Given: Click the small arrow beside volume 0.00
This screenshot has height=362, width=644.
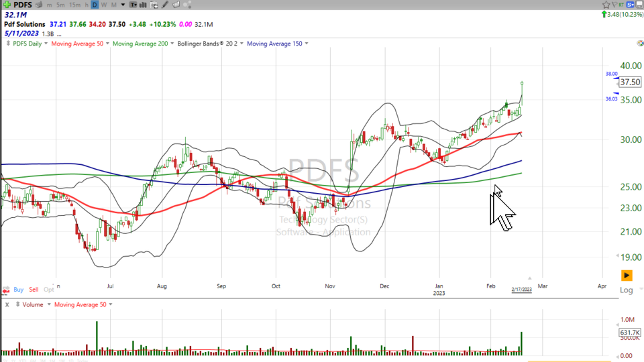Looking at the screenshot, I should pos(617,356).
